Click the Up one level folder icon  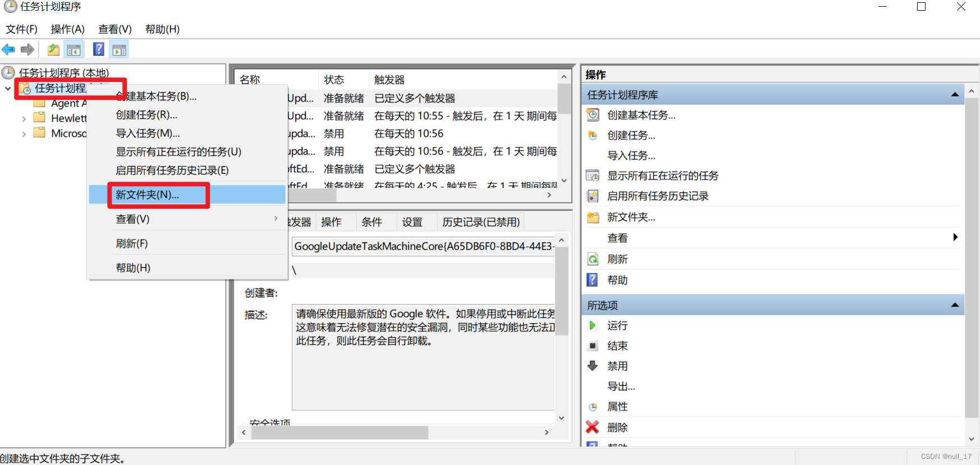tap(53, 49)
